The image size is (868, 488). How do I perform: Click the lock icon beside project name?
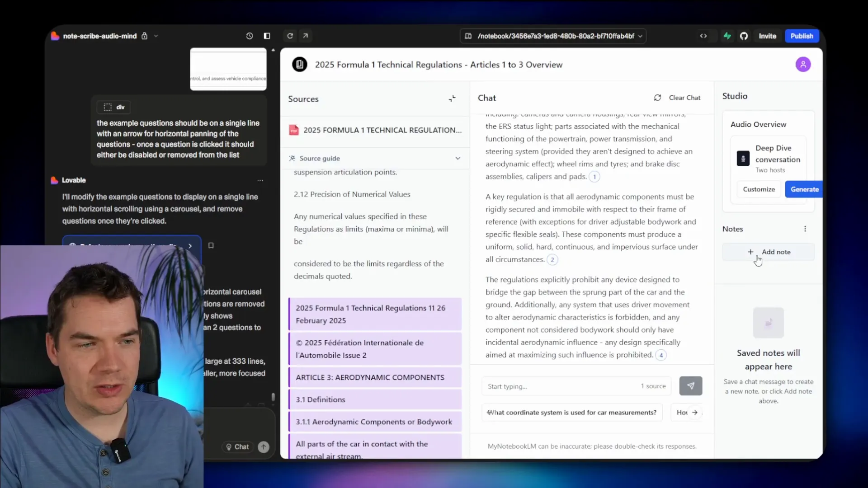144,36
